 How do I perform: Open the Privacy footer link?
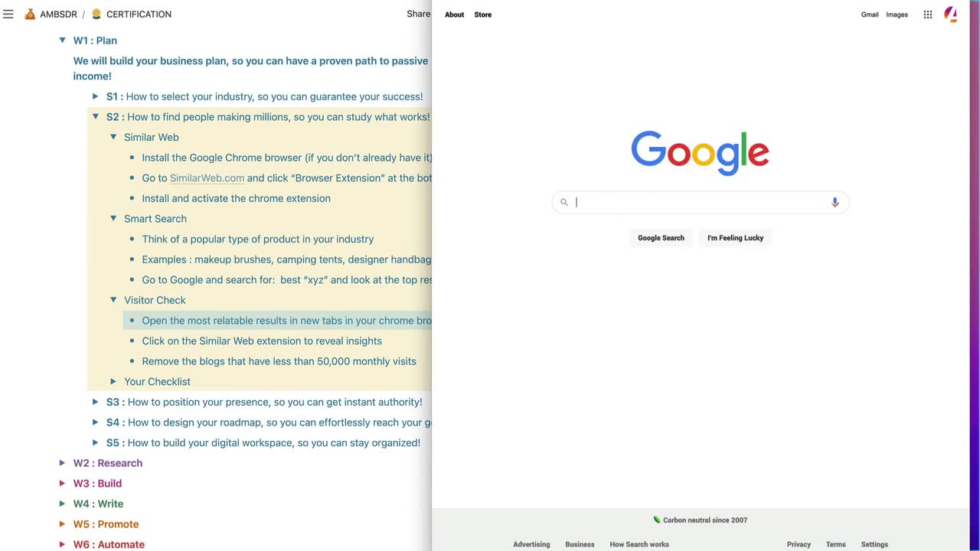click(x=799, y=544)
